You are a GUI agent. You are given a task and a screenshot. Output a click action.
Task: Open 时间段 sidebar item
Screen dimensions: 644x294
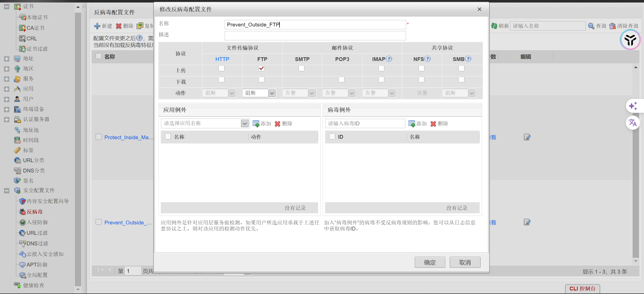coord(31,140)
